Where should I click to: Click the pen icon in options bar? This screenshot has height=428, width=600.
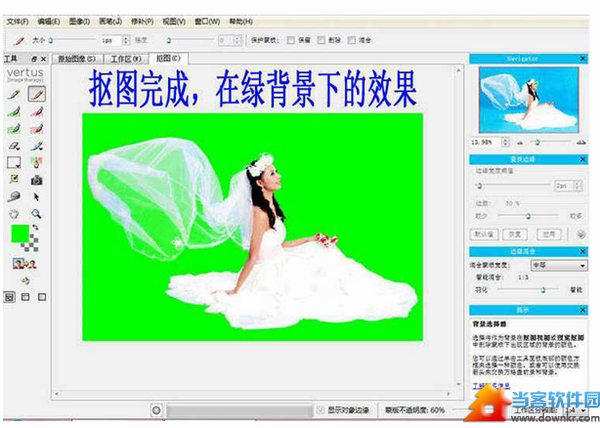point(18,40)
